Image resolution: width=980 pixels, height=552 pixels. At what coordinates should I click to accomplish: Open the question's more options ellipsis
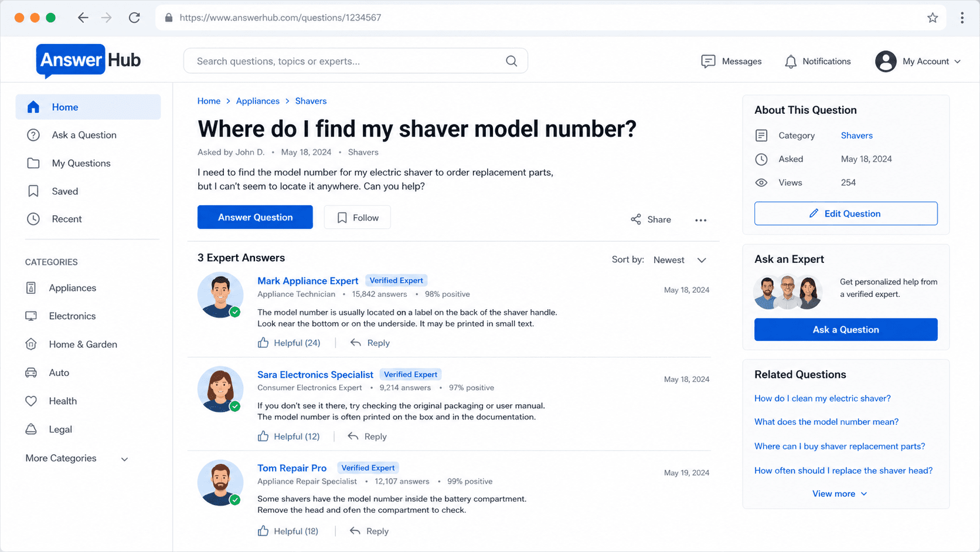click(700, 220)
